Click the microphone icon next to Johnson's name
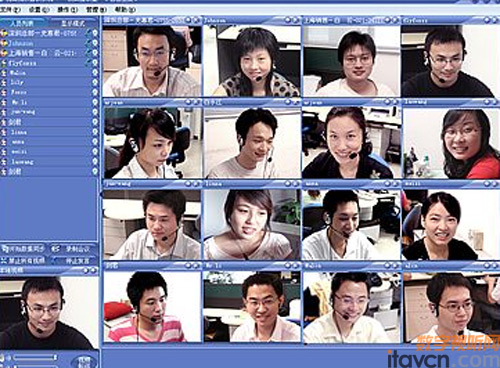The height and width of the screenshot is (368, 500). [89, 43]
